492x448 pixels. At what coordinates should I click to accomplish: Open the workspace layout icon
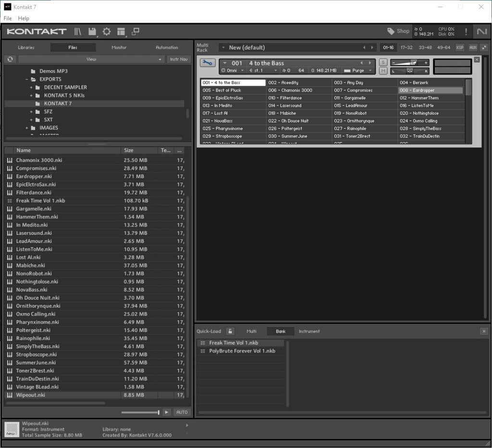121,32
